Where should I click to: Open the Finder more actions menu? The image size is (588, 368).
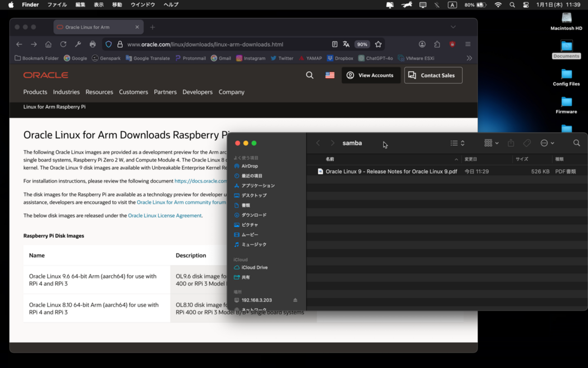coord(547,143)
